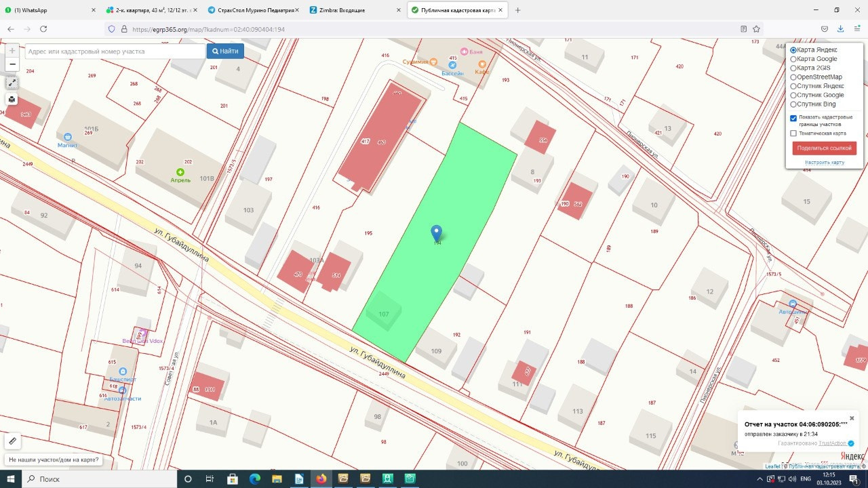Screen dimensions: 868x488
Task: Select the Спутник Google radio option
Action: pos(793,95)
